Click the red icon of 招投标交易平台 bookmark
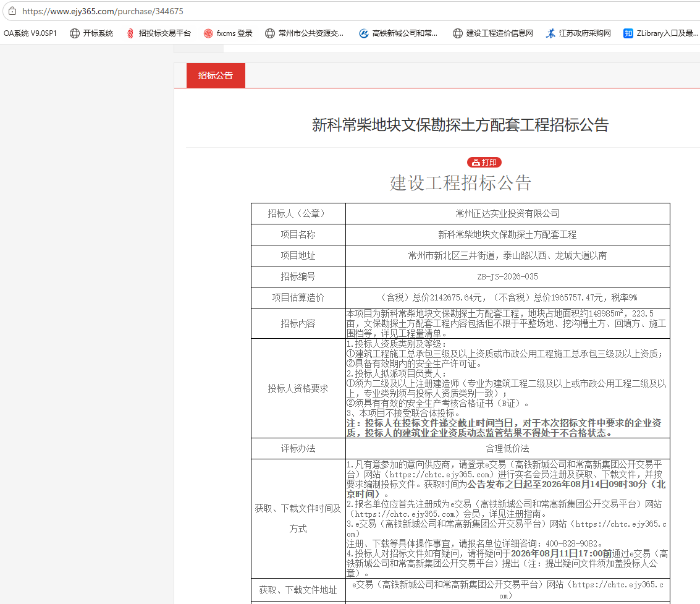700x604 pixels. coord(130,33)
